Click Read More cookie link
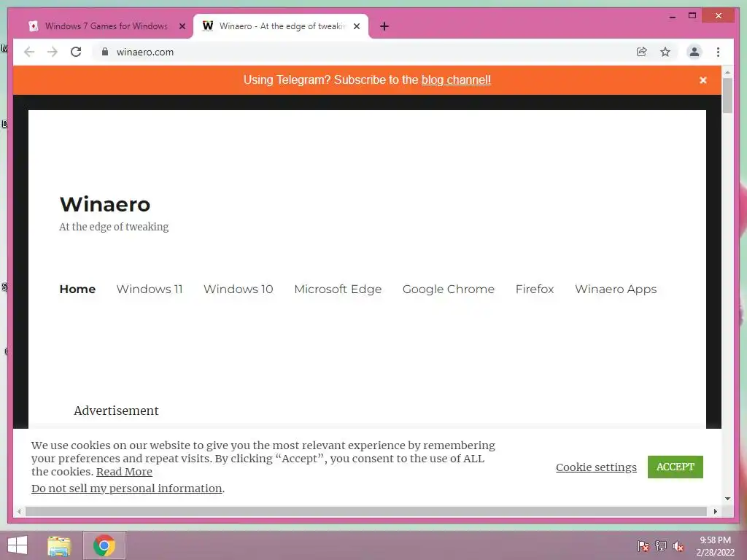This screenshot has width=747, height=560. 124,472
